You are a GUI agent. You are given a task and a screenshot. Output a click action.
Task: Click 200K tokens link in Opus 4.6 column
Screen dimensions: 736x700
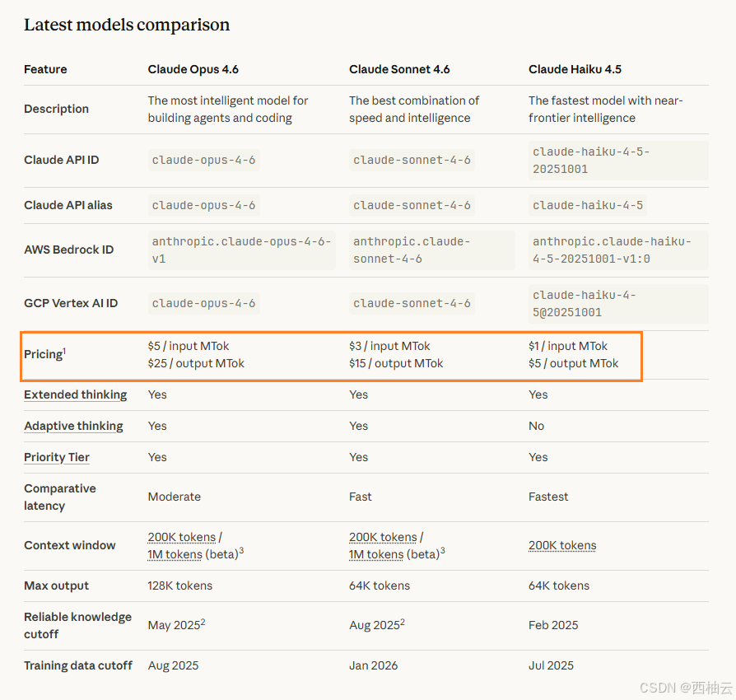(x=182, y=537)
